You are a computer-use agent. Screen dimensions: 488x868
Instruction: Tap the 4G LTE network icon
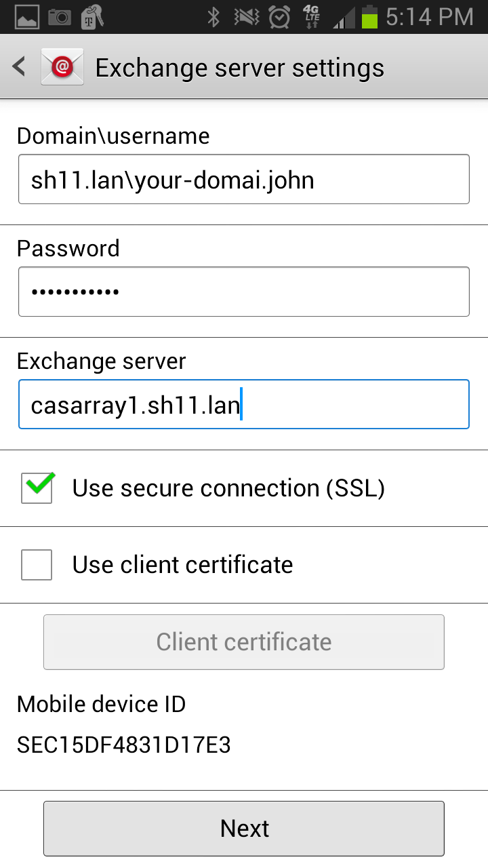(312, 16)
